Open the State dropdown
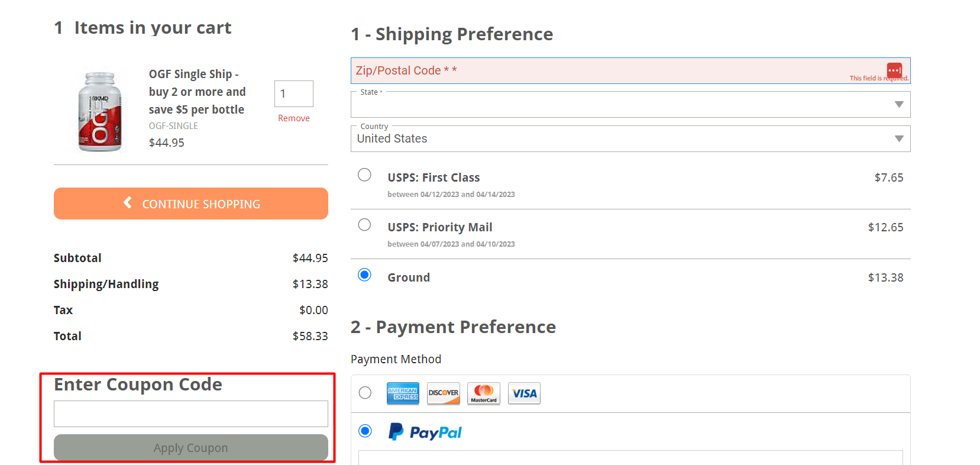 [630, 105]
